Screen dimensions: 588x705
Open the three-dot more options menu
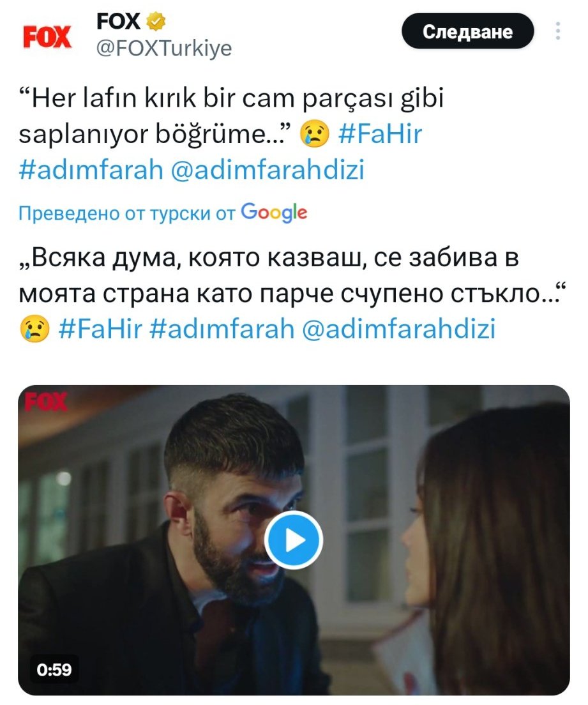pos(558,31)
